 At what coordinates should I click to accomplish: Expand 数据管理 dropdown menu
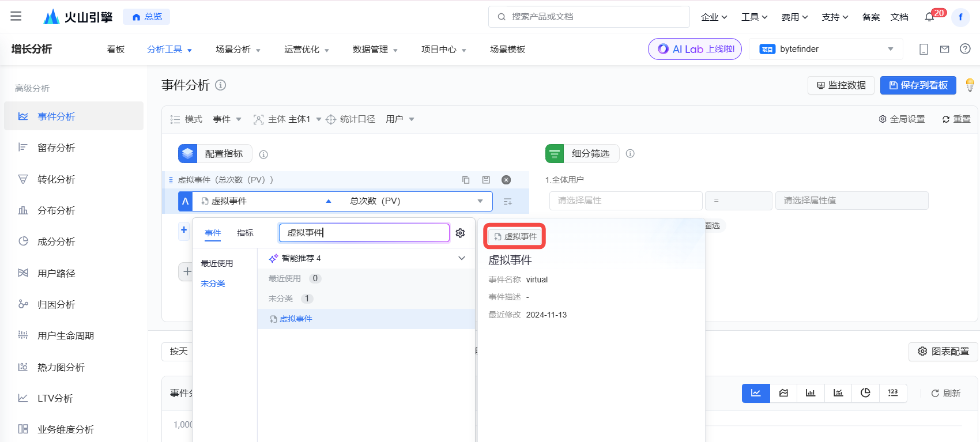pyautogui.click(x=375, y=50)
